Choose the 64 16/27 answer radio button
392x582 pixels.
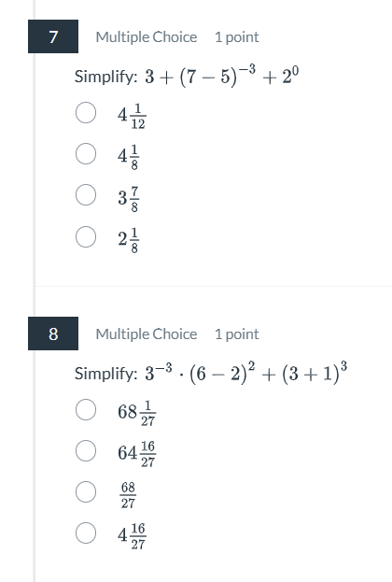tap(86, 451)
